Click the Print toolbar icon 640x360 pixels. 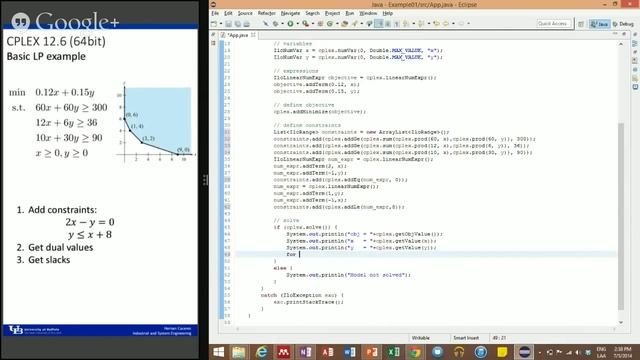coord(247,24)
